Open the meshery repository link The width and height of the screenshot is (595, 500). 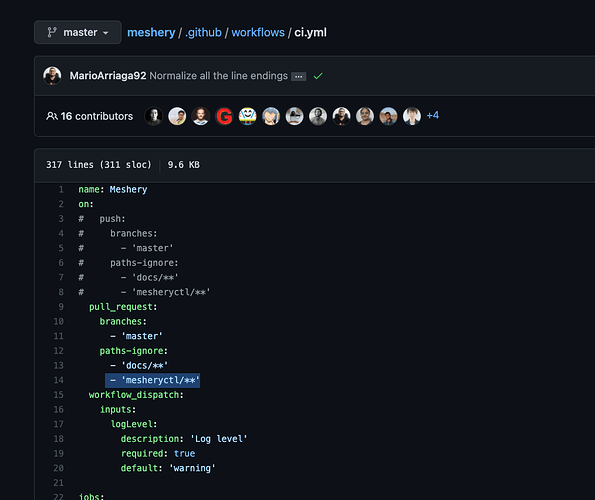[x=151, y=33]
